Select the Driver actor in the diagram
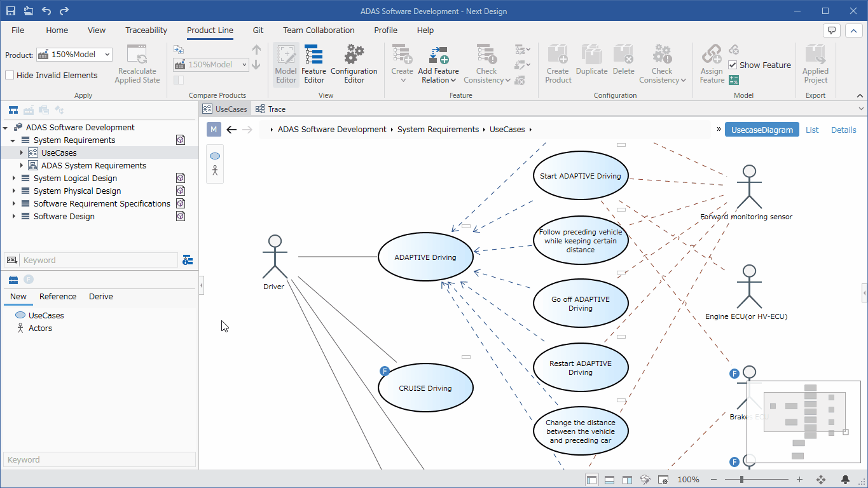The width and height of the screenshot is (868, 488). [274, 262]
